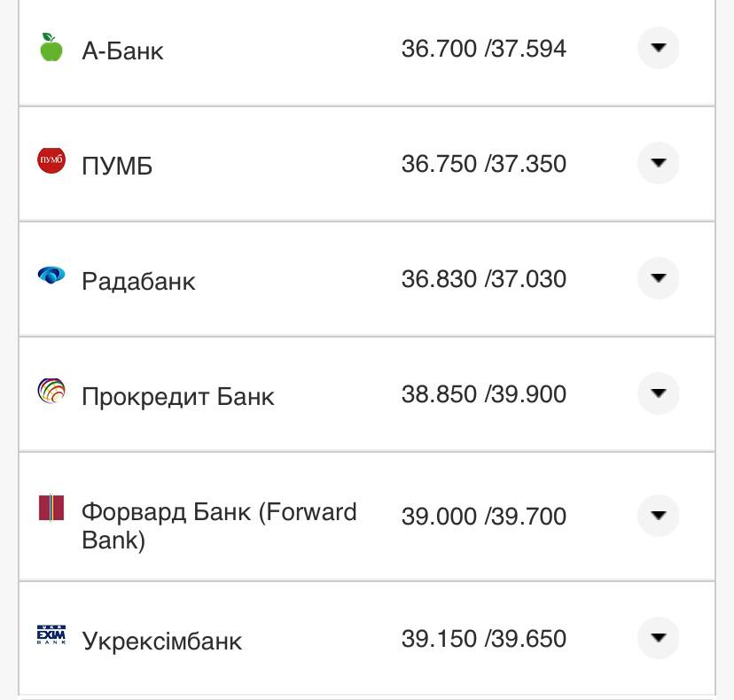The image size is (734, 700).
Task: Expand details for Радабанк
Action: [658, 278]
